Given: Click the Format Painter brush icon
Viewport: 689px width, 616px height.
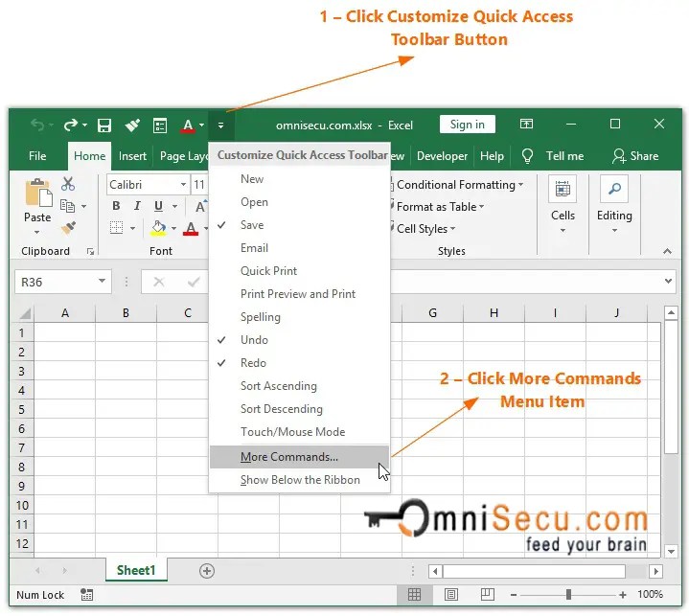Looking at the screenshot, I should 68,228.
